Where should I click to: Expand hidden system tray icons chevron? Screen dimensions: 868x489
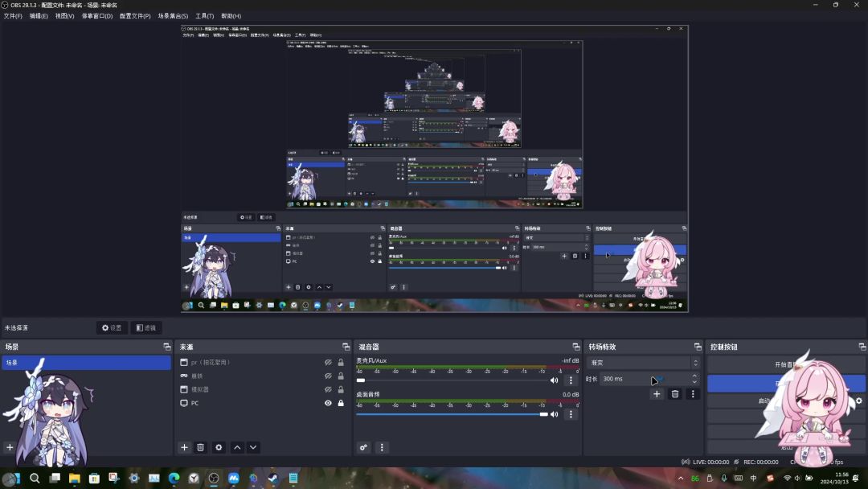(x=681, y=478)
